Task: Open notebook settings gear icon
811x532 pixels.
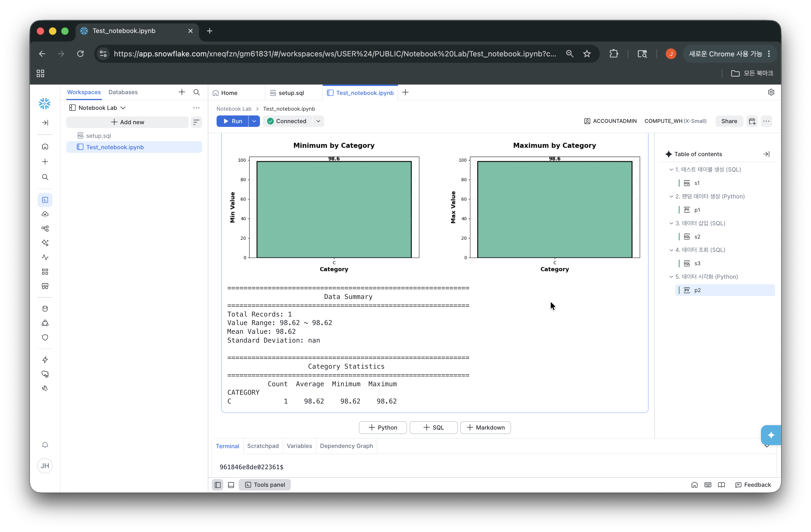Action: [771, 92]
